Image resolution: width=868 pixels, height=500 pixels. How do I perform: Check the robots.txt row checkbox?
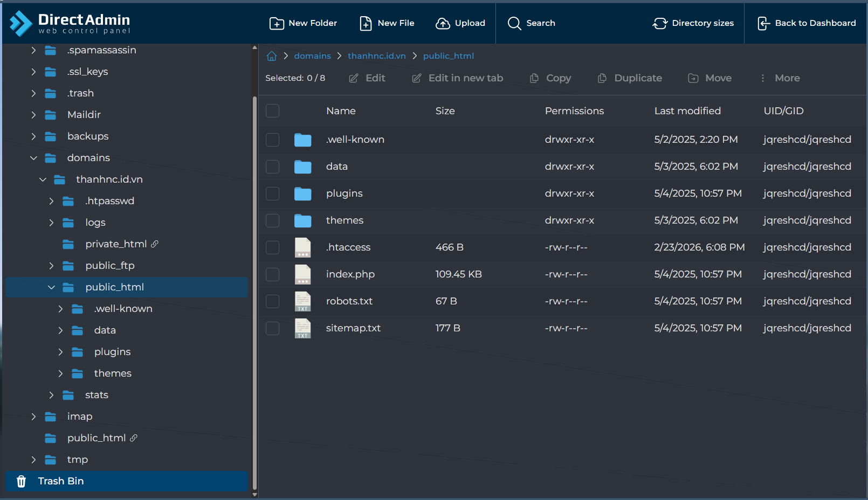[273, 301]
